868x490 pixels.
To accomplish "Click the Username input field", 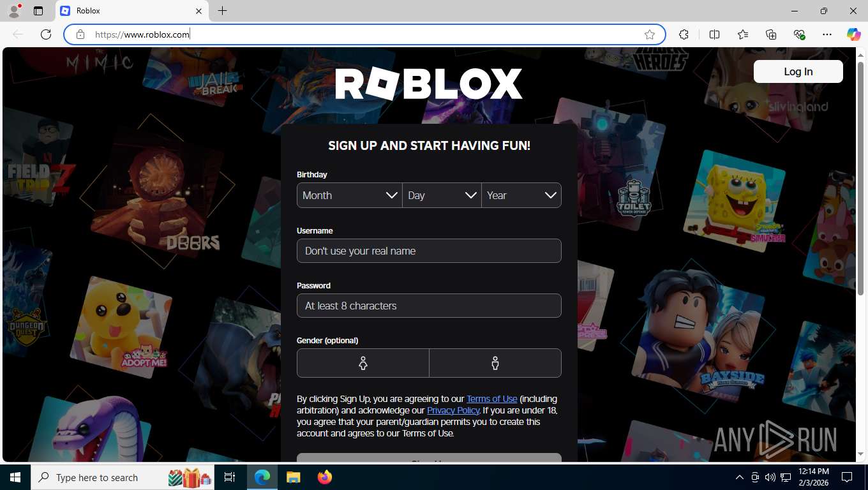I will (x=429, y=251).
